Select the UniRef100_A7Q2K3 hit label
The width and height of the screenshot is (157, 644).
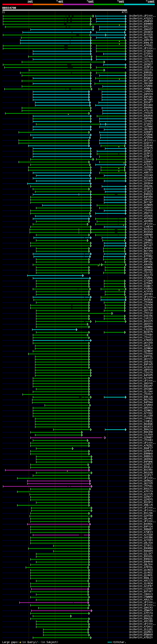(141, 18)
